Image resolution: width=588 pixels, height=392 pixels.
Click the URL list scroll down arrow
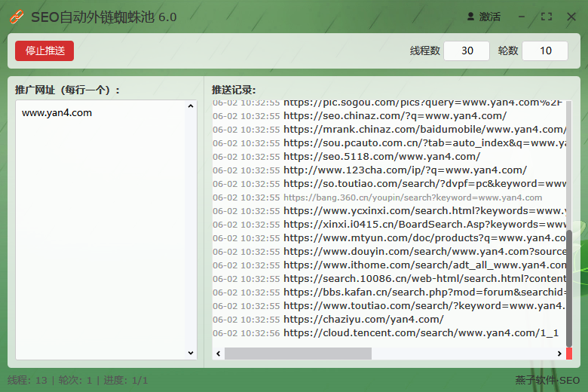[x=191, y=353]
